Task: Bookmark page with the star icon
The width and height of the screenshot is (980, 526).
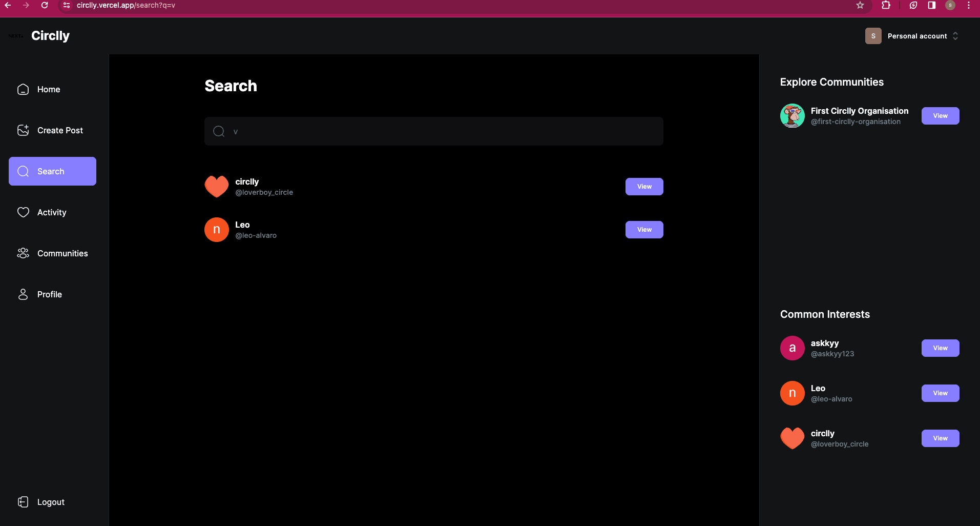Action: [x=860, y=5]
